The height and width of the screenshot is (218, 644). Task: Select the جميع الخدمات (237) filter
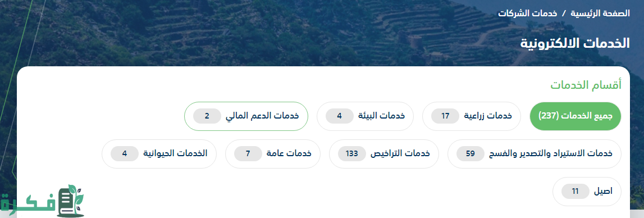[576, 116]
